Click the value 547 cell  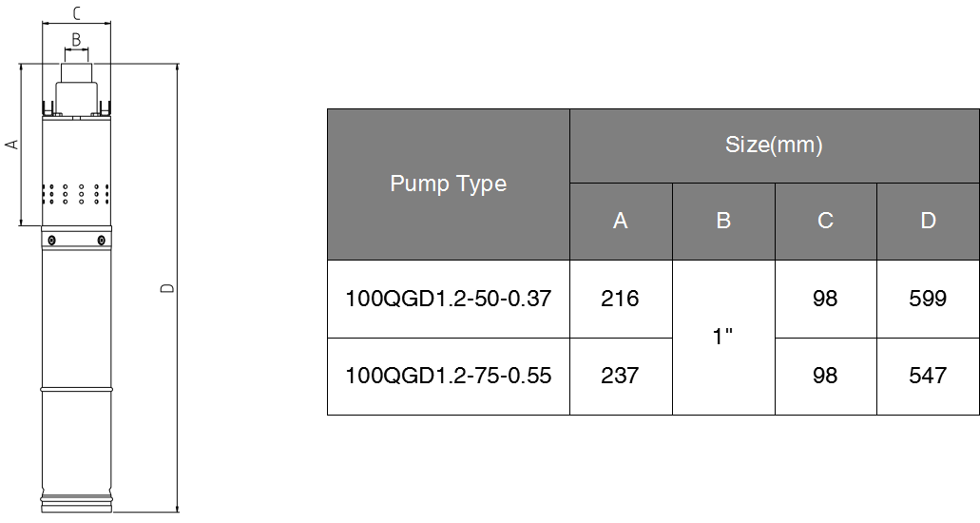click(928, 377)
